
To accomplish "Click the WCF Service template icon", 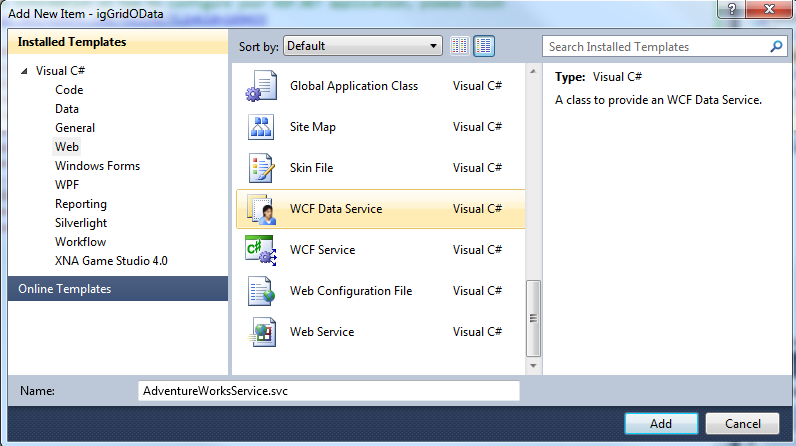I will 260,250.
